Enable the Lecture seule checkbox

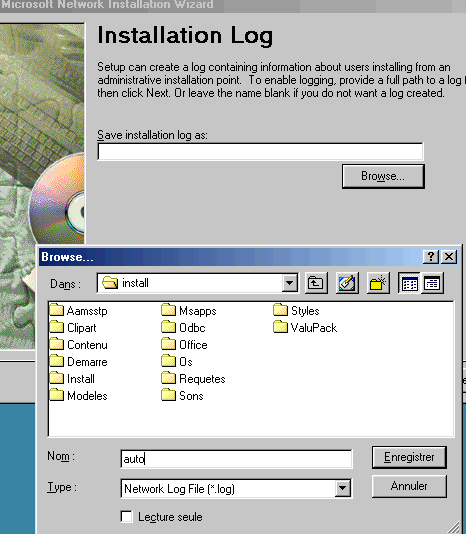point(126,517)
